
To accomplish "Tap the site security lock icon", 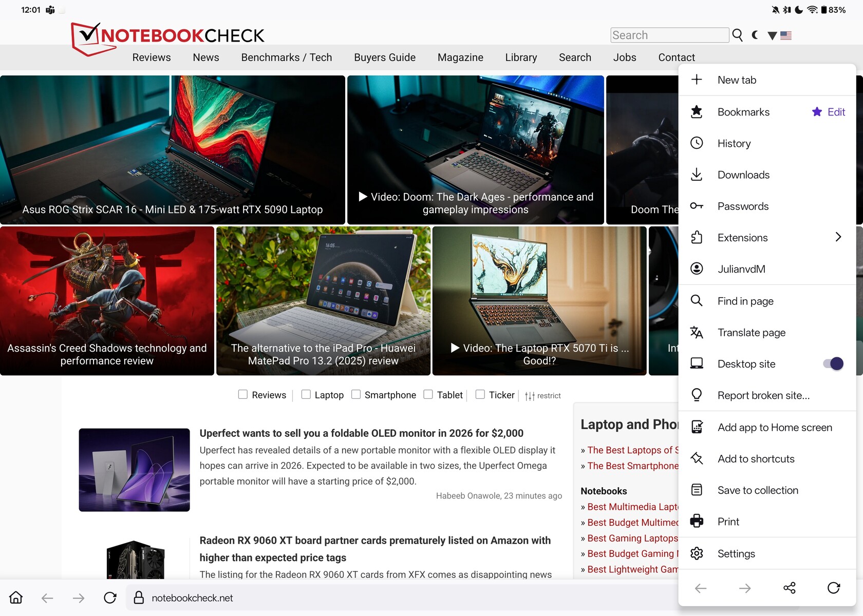I will click(139, 598).
